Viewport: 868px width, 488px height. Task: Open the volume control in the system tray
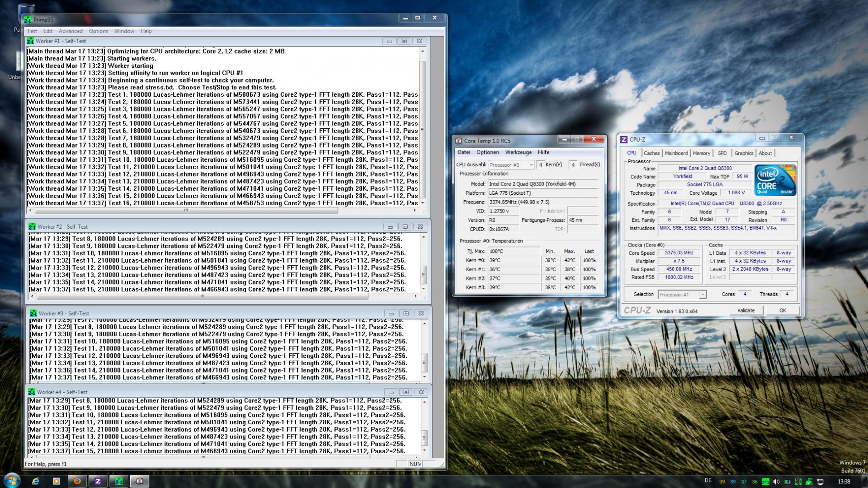(x=776, y=482)
